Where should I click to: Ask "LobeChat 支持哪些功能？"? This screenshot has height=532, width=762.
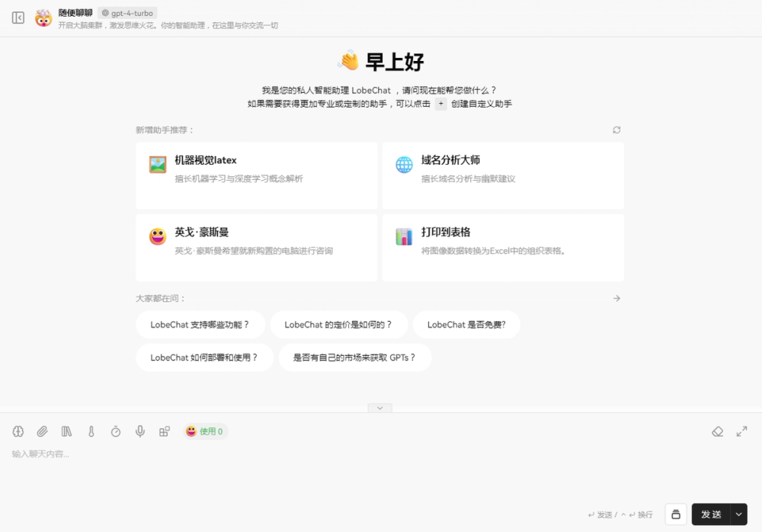click(x=200, y=325)
